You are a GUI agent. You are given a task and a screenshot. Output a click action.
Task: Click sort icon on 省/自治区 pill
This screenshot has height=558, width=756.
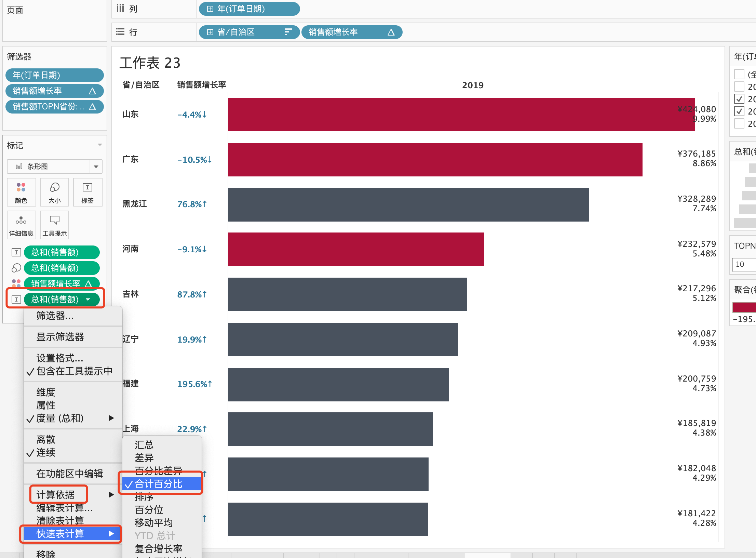click(288, 32)
